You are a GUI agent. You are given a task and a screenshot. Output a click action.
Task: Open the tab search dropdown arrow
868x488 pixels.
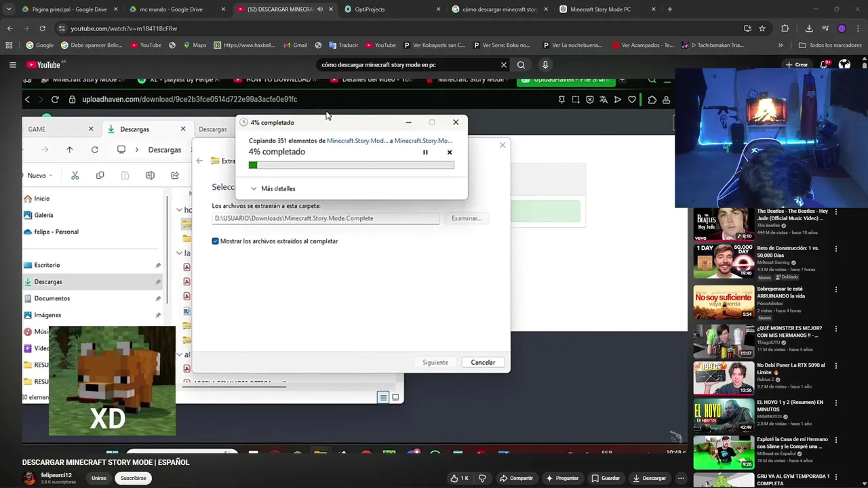coord(9,9)
